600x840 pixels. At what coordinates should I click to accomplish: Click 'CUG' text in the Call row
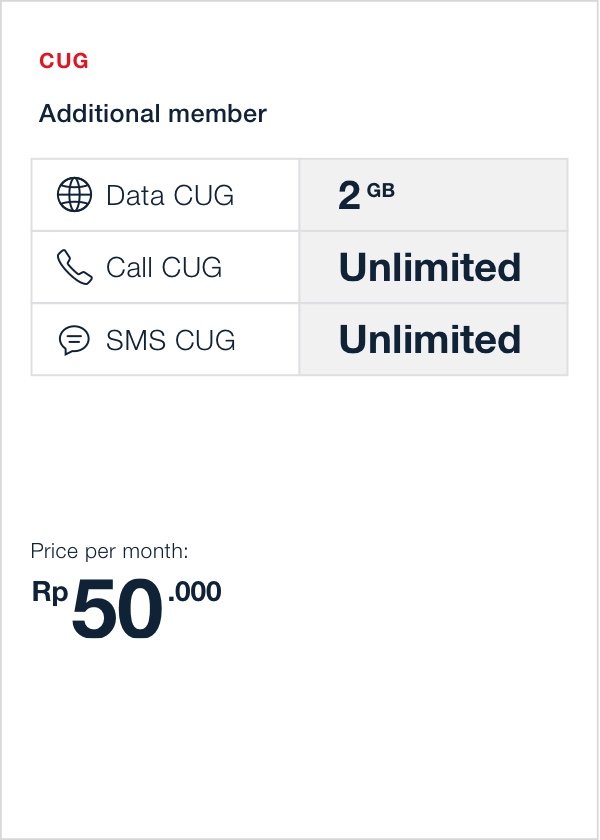click(192, 268)
